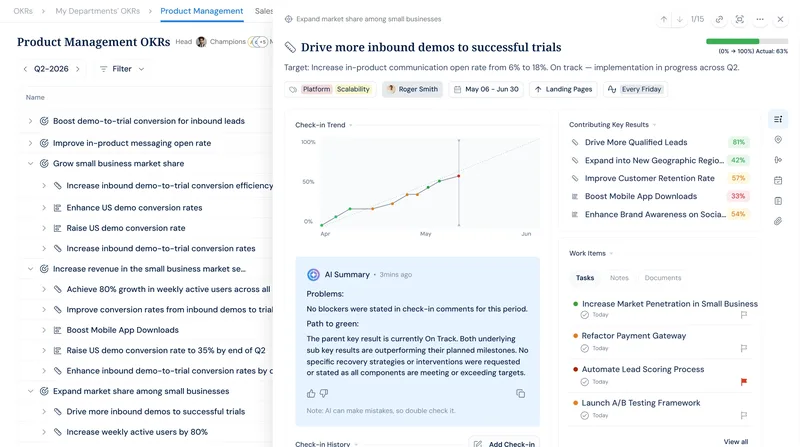Select the Notes tab in Work Items

tap(619, 278)
